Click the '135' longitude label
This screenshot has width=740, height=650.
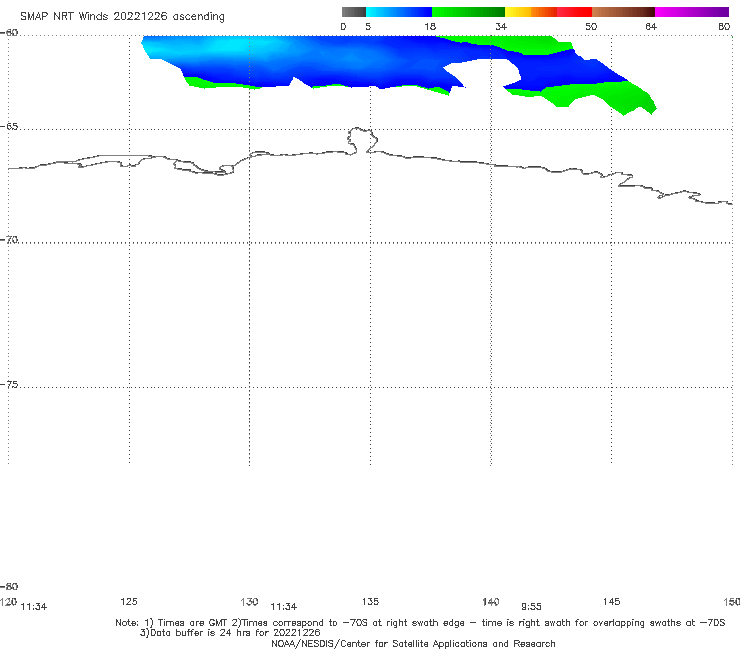click(370, 601)
